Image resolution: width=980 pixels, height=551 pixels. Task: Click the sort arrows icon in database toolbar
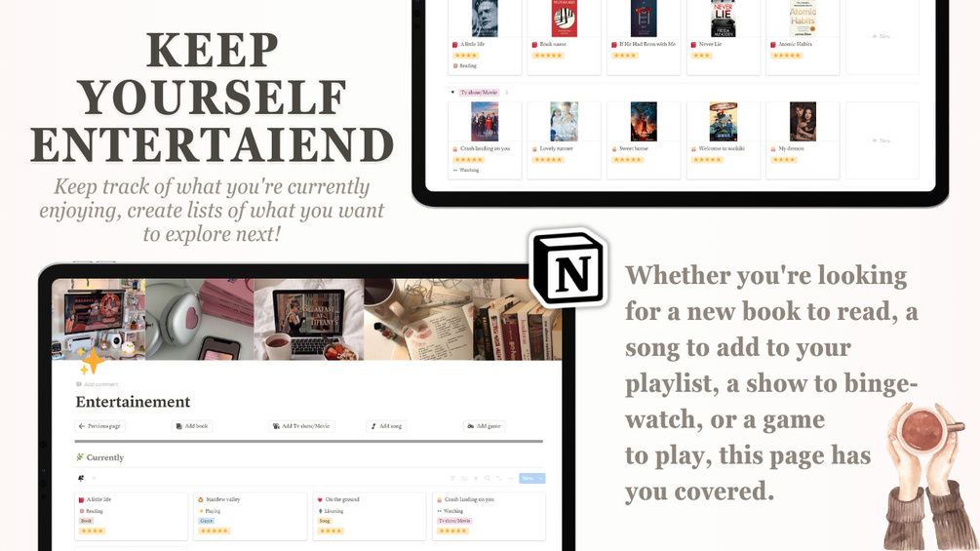(464, 479)
